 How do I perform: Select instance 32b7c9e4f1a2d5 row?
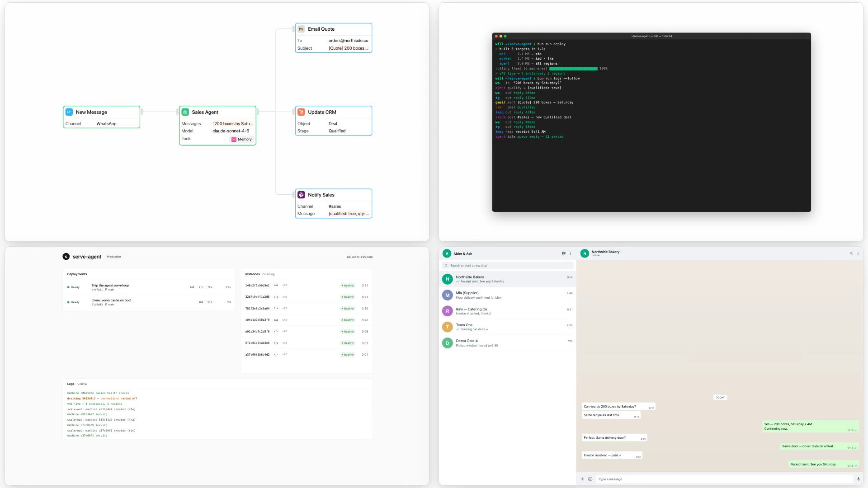tap(307, 297)
